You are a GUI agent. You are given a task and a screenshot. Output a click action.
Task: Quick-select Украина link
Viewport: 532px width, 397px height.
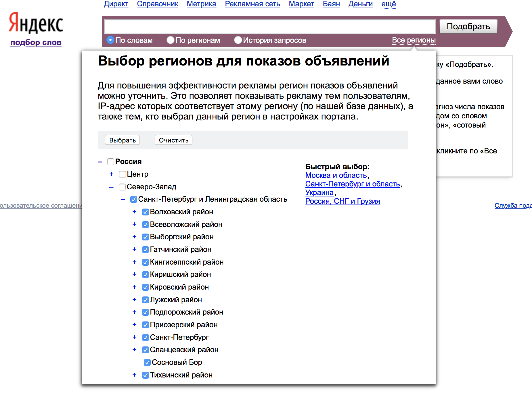pos(319,192)
